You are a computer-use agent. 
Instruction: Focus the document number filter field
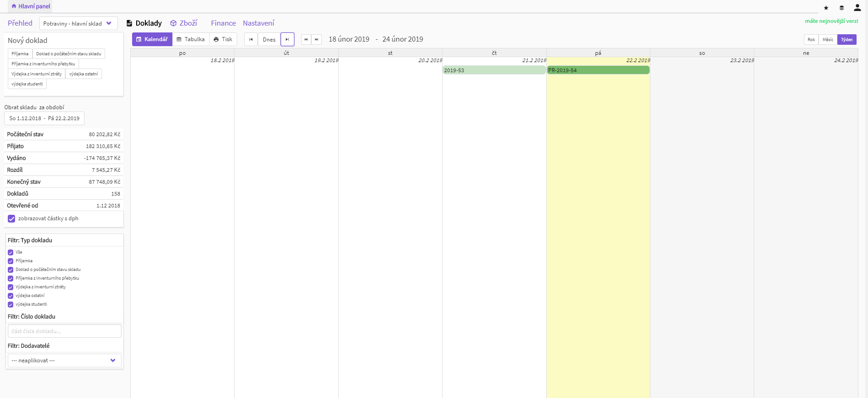[x=64, y=331]
